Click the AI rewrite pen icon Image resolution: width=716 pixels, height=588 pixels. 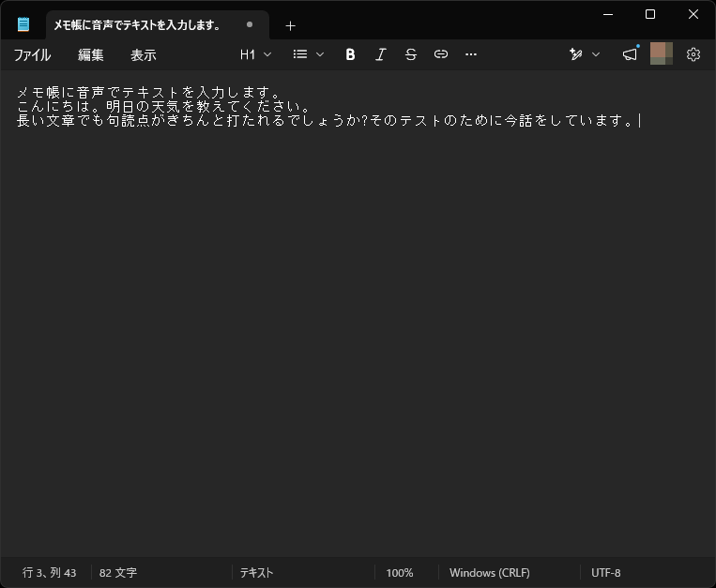pyautogui.click(x=576, y=54)
